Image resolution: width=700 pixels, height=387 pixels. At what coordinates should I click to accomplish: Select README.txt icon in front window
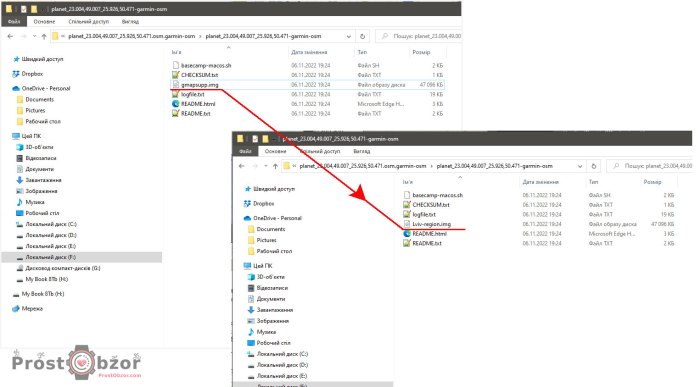tap(407, 243)
